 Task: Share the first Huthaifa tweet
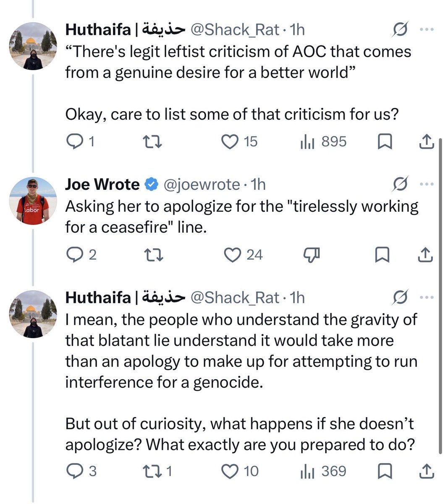(x=426, y=142)
